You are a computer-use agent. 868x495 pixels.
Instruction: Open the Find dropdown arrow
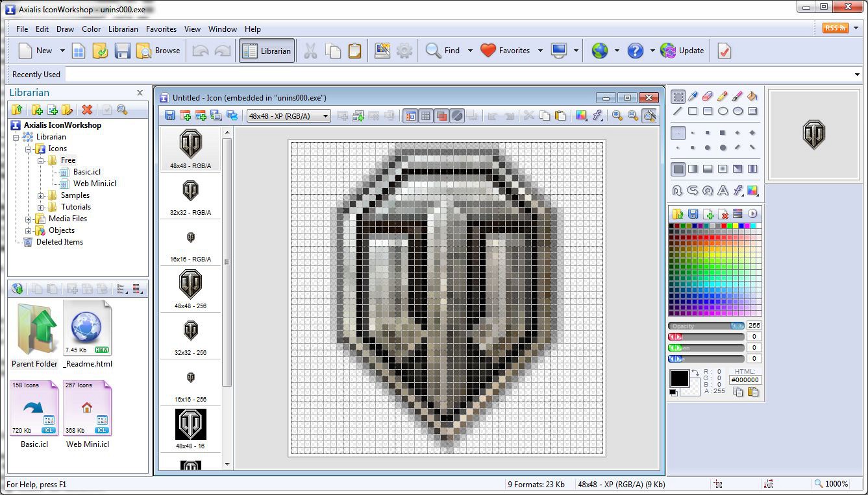point(470,51)
